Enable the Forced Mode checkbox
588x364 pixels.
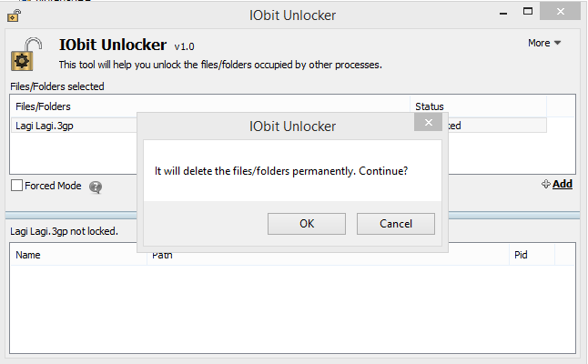[17, 186]
